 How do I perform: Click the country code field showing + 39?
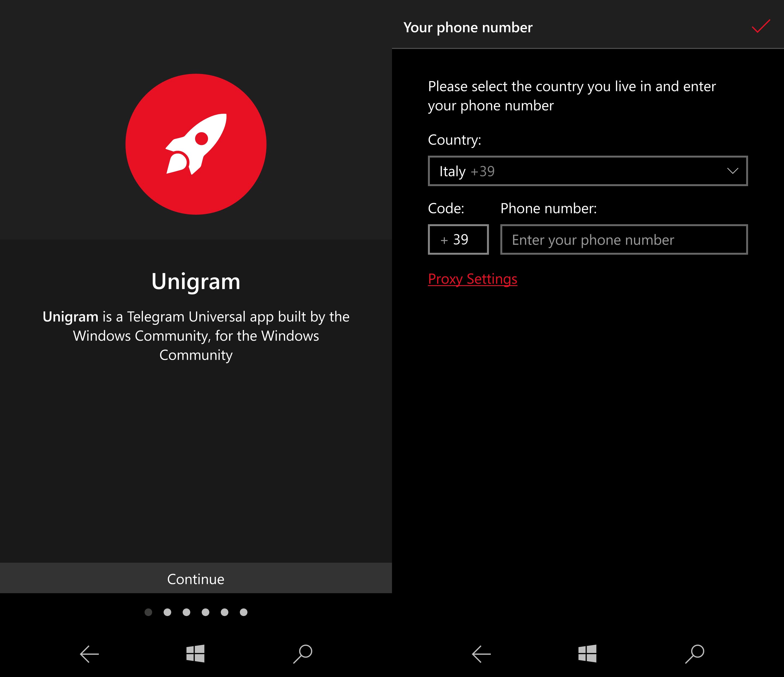coord(458,239)
